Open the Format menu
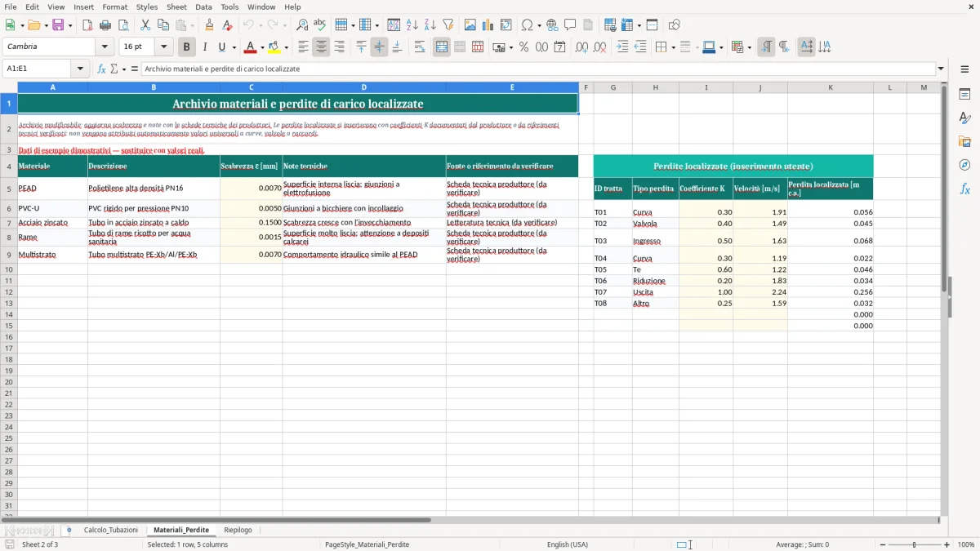The image size is (980, 551). click(x=114, y=7)
